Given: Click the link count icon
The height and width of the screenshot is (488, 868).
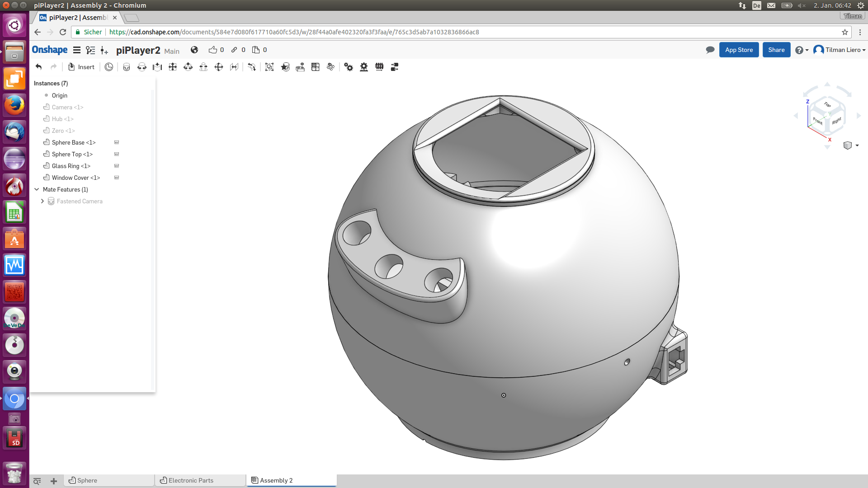Looking at the screenshot, I should (x=234, y=50).
